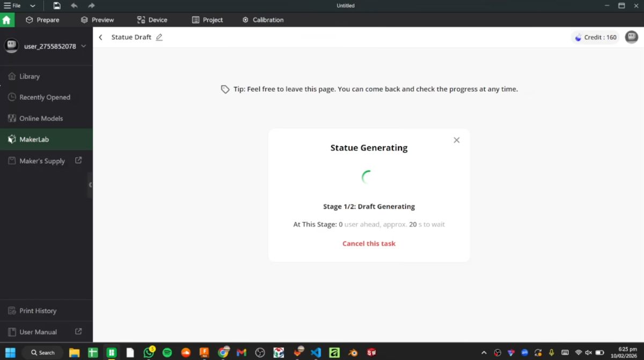Click the Credit : 160 badge
The image size is (644, 360).
(x=595, y=37)
